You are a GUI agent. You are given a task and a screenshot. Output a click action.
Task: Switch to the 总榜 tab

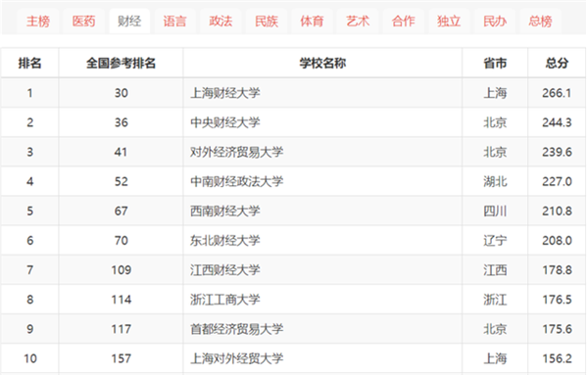(540, 21)
